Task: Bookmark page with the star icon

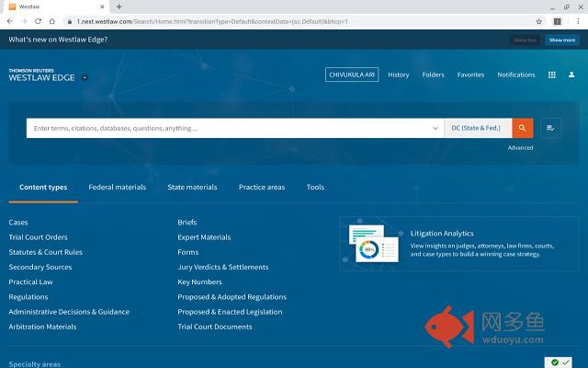Action: [x=539, y=21]
